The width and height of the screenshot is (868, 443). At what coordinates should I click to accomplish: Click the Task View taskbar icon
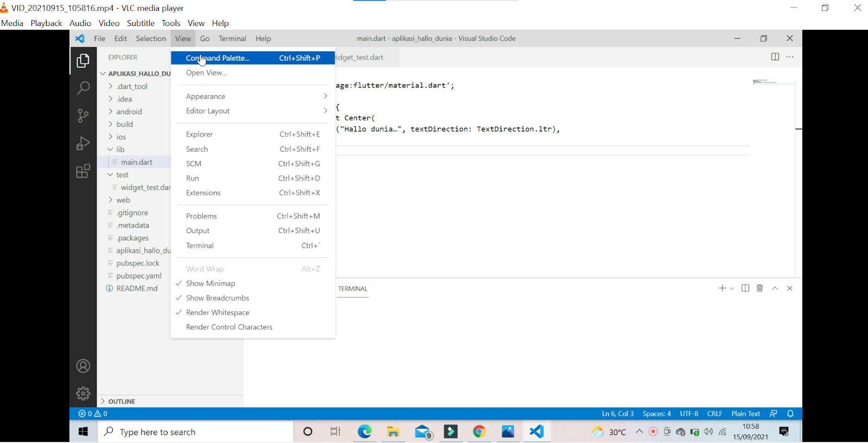click(336, 432)
